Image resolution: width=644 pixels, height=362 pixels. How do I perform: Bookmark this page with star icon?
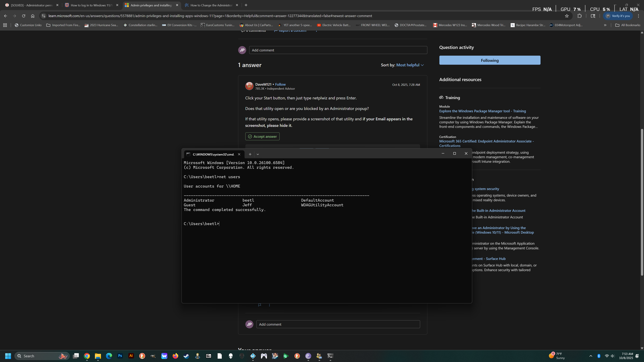567,16
